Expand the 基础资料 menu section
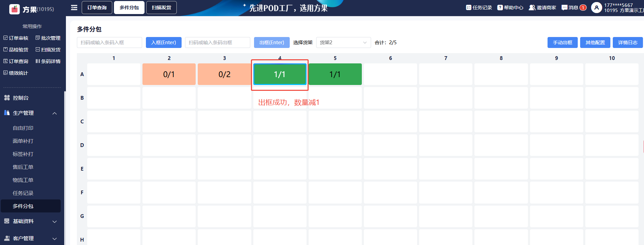 (31, 221)
